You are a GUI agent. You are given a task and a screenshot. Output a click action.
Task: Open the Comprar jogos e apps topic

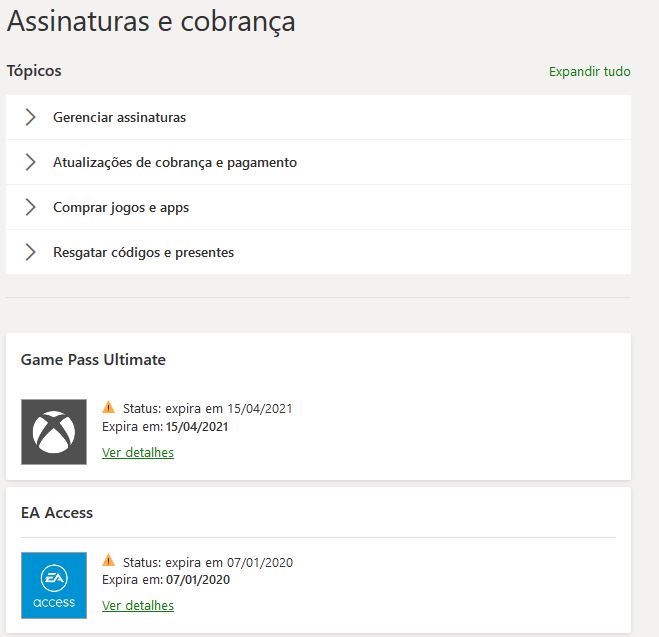coord(121,207)
